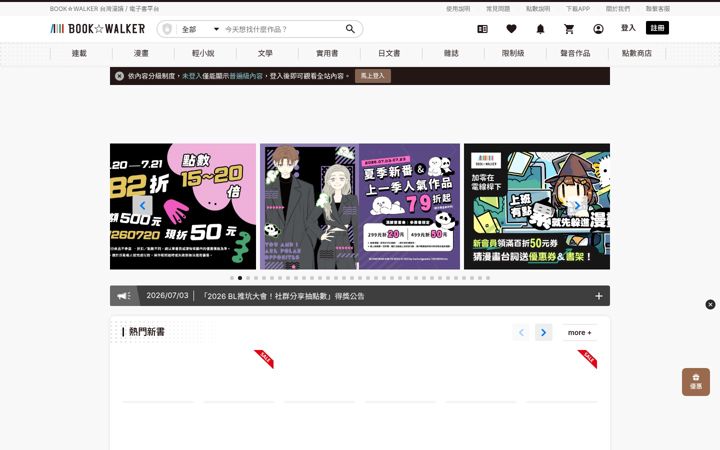Screen dimensions: 720x450
Task: Open the 新會員領滿百折50元券 banner
Action: click(537, 206)
